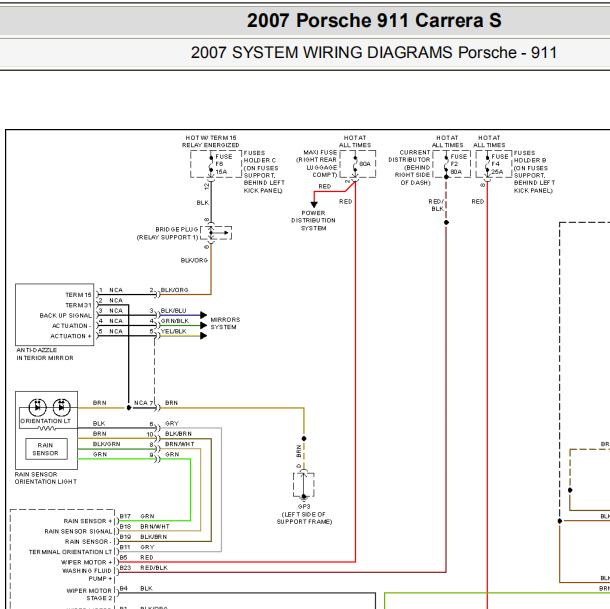610x609 pixels.
Task: Click the "RAIN SENSOR +" pin description
Action: point(88,521)
